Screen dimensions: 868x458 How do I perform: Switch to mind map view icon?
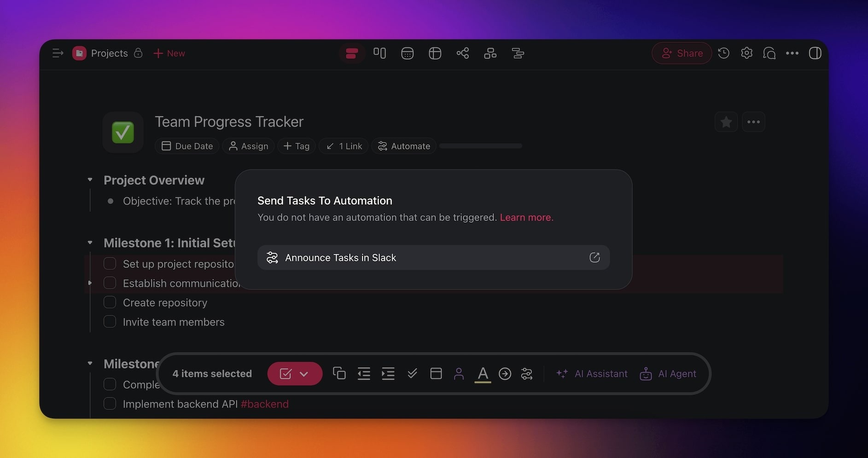coord(462,53)
